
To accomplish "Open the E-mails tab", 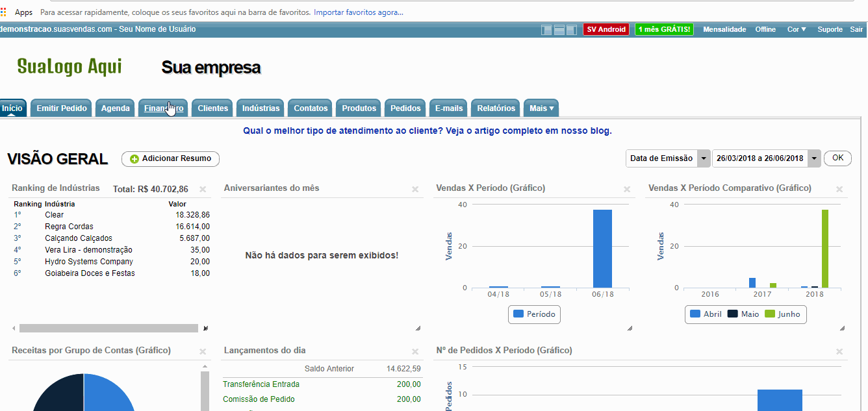I will 449,108.
